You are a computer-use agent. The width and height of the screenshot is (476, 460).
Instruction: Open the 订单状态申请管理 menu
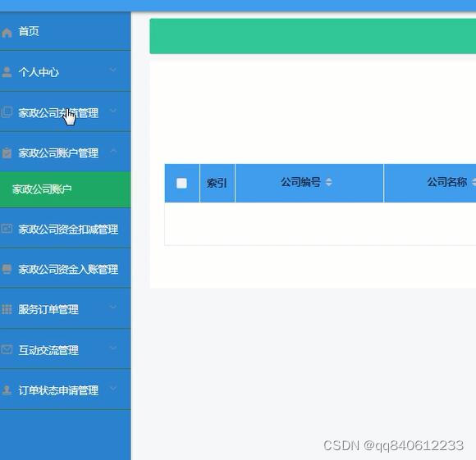66,389
